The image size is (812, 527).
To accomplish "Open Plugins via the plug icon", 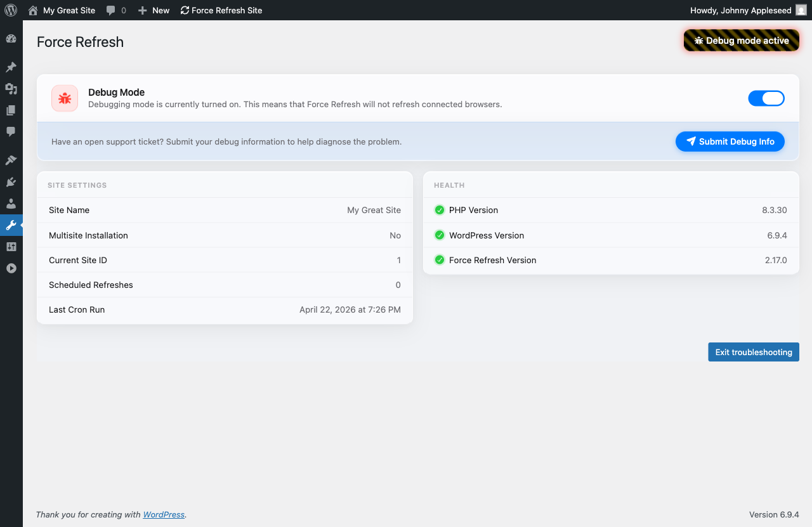I will pyautogui.click(x=11, y=182).
